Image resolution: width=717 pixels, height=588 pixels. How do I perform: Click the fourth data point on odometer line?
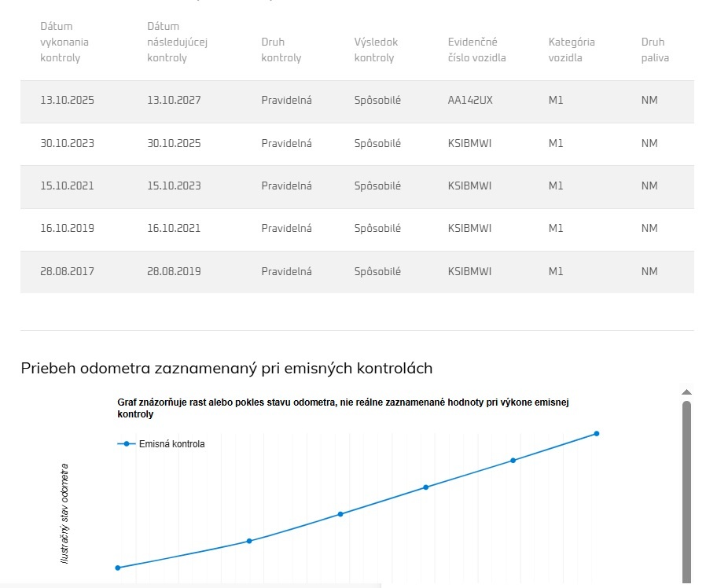point(426,487)
